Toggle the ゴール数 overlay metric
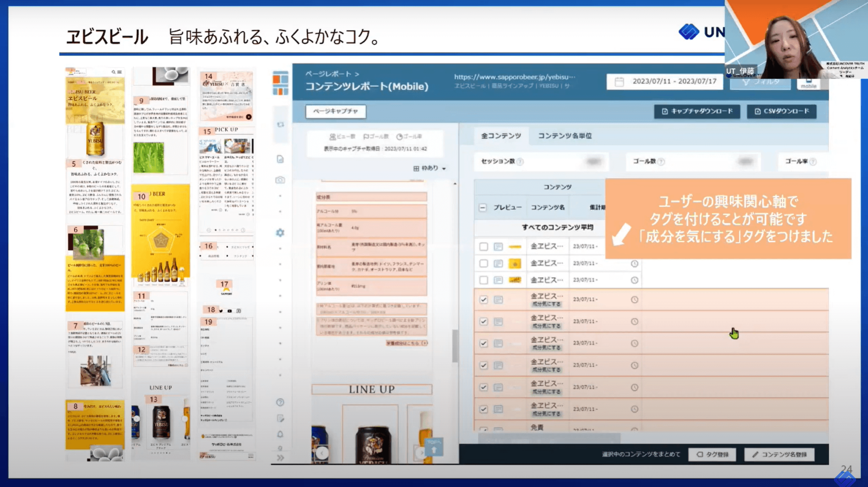Screen dimensions: 868x487 coord(376,136)
